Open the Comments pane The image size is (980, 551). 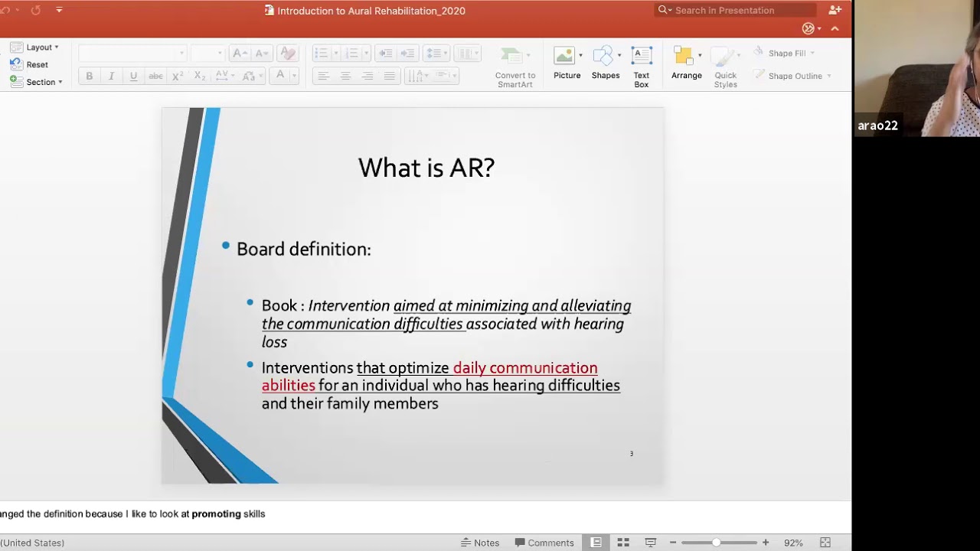click(x=544, y=543)
